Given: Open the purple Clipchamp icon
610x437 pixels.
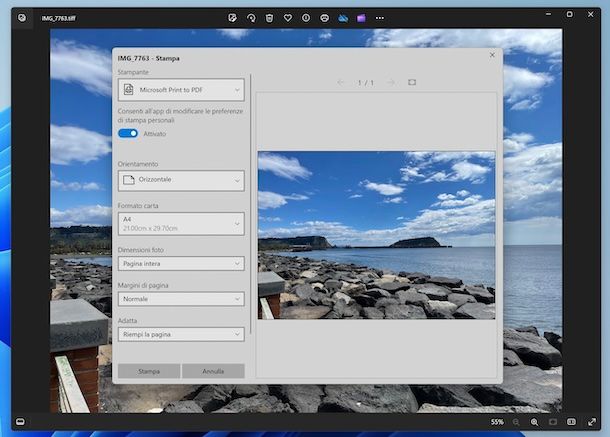Looking at the screenshot, I should (x=361, y=18).
